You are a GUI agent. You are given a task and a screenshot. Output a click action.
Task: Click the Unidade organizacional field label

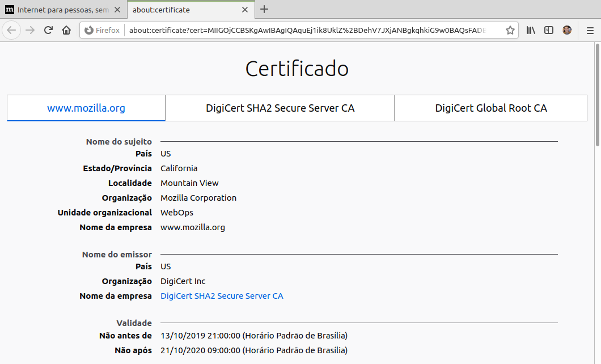click(x=105, y=213)
